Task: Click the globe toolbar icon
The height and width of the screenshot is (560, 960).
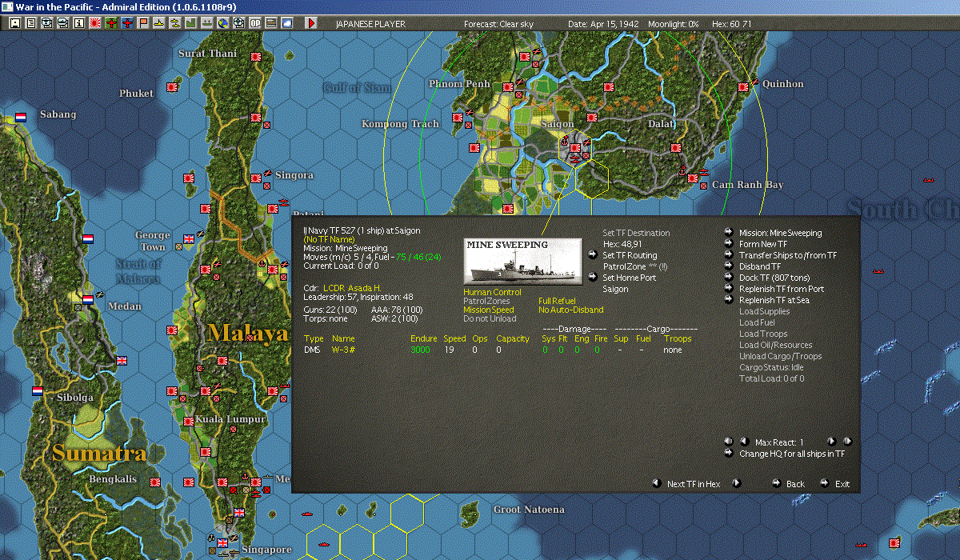Action: point(222,23)
